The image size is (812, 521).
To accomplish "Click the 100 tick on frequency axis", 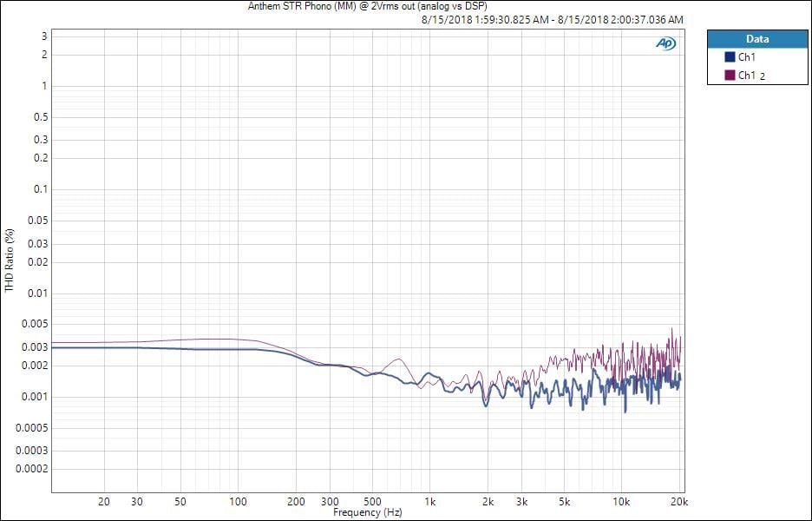I will pos(238,502).
